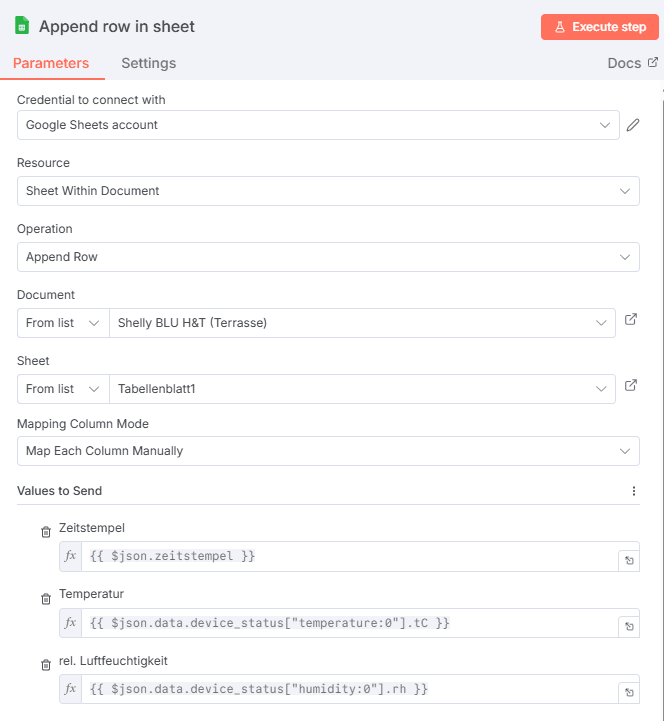Screen dimensions: 664x721
Task: Toggle fx expression mode for rel. Luftfeuchtigkeit
Action: click(x=70, y=688)
